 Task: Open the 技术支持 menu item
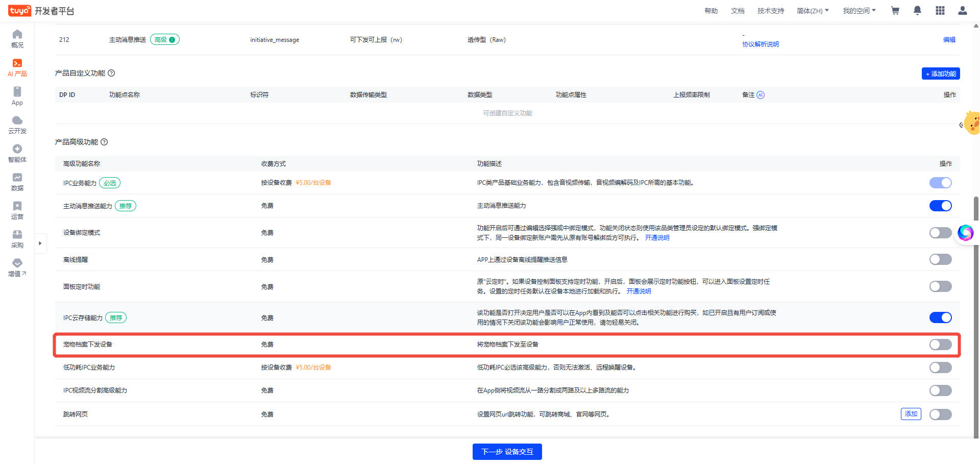coord(770,11)
